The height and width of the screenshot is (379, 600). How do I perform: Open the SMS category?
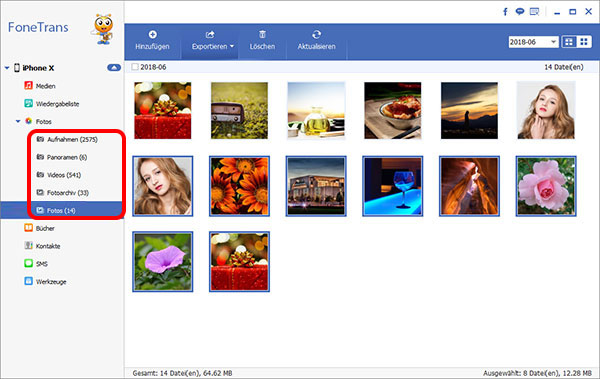point(36,264)
